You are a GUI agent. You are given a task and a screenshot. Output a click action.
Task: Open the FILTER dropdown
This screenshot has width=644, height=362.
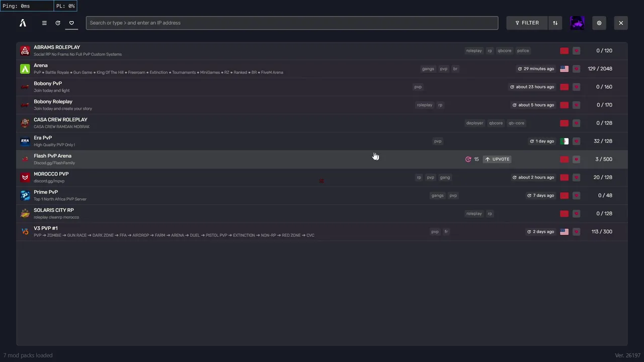point(527,23)
